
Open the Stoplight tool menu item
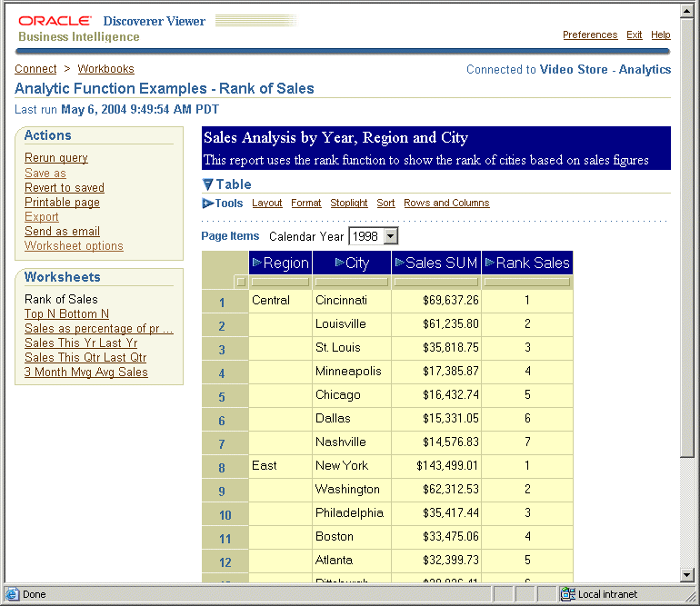(349, 204)
